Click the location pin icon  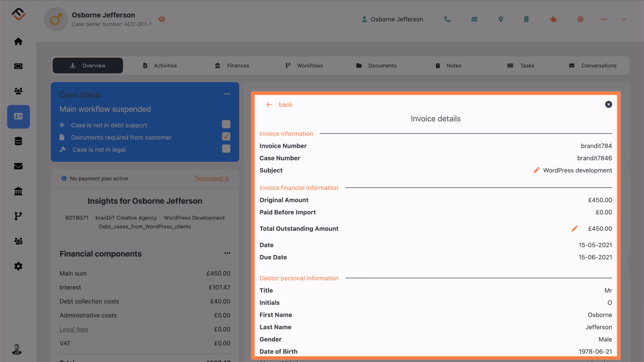pyautogui.click(x=500, y=19)
